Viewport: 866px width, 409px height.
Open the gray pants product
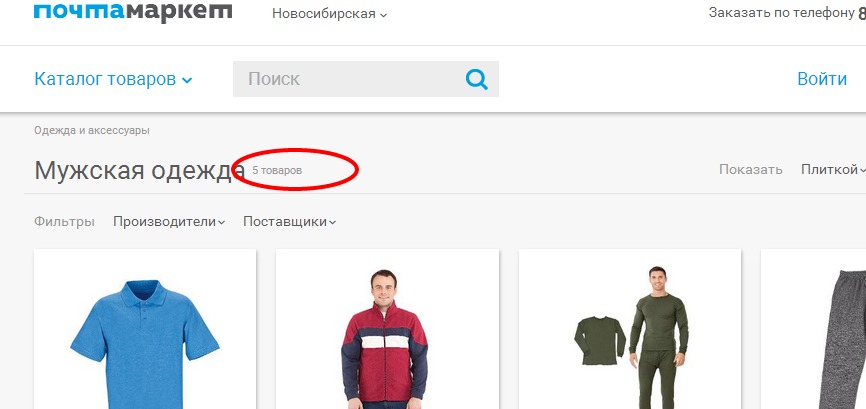813,329
